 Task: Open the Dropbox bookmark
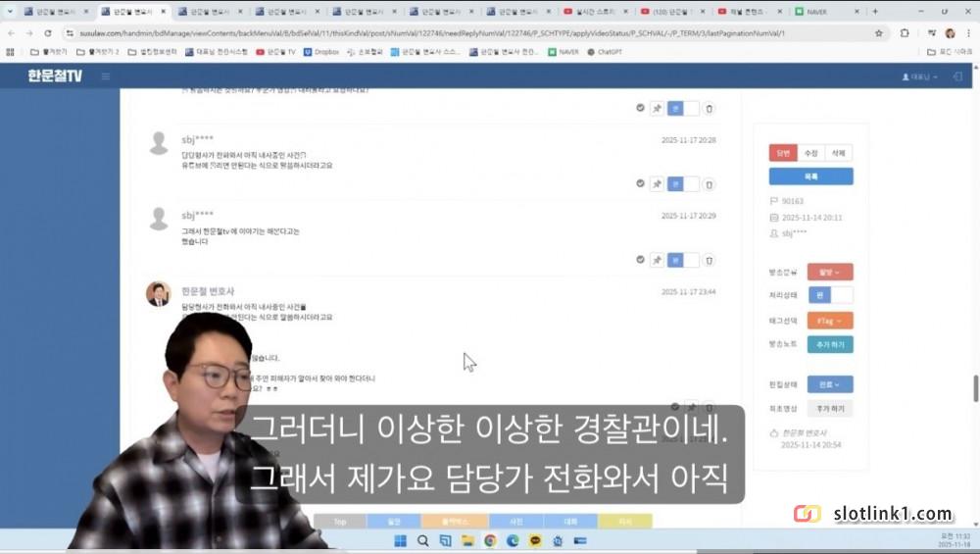pos(321,52)
